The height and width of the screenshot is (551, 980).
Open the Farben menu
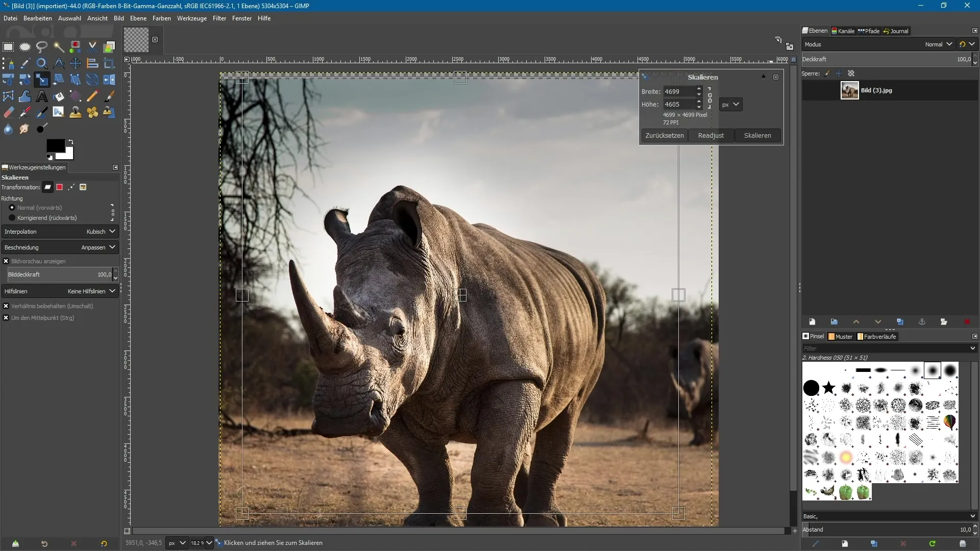[x=162, y=18]
